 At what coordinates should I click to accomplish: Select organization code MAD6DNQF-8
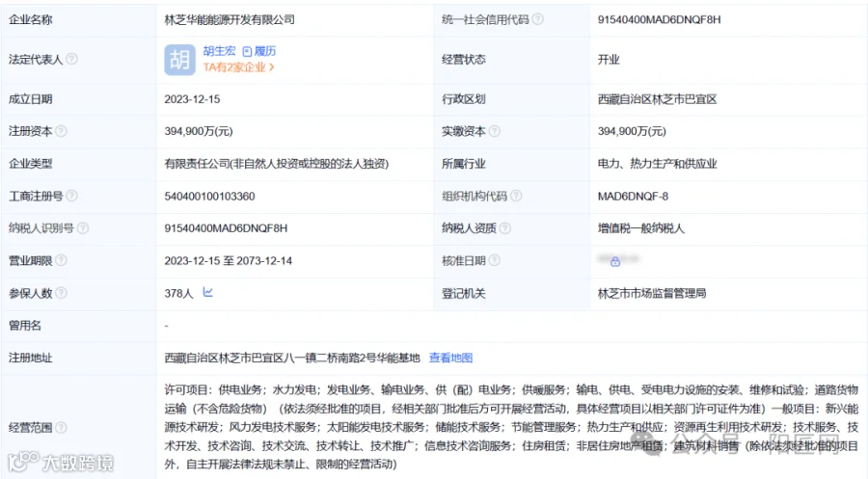(x=633, y=197)
